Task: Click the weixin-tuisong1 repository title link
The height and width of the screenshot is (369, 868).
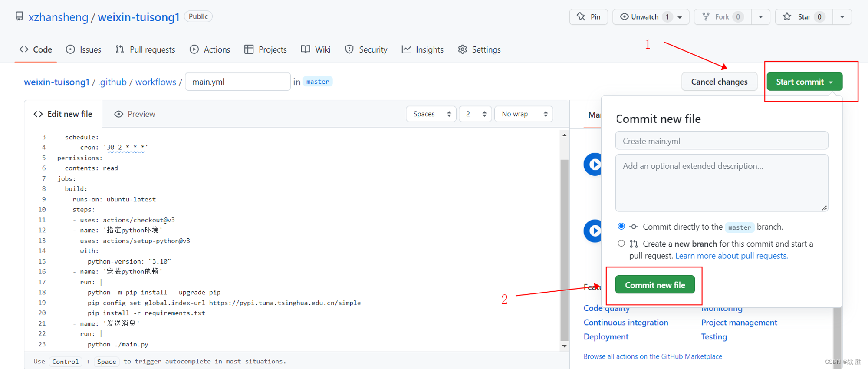Action: tap(138, 17)
